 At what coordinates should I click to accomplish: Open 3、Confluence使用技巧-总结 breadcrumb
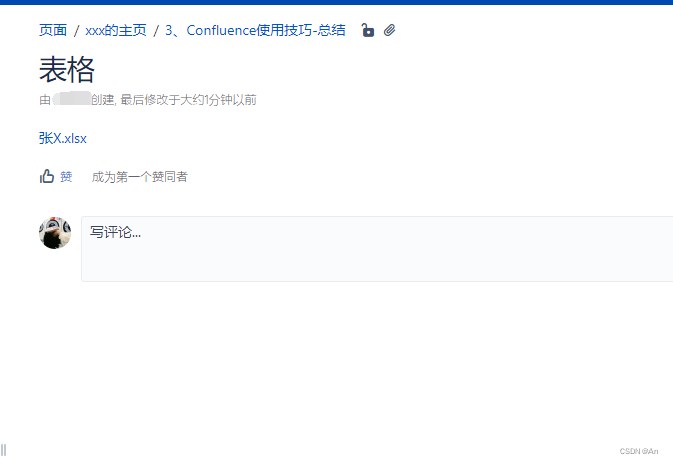(x=255, y=30)
